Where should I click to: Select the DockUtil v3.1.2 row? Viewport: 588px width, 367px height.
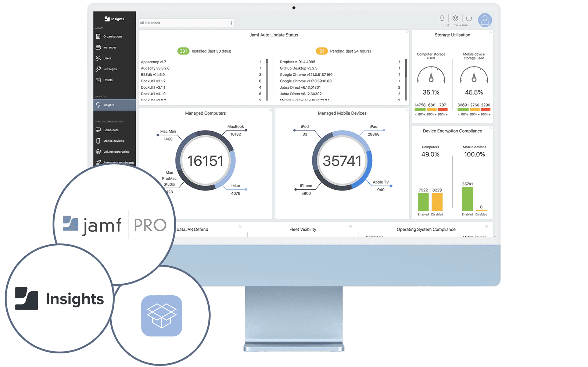(x=201, y=81)
